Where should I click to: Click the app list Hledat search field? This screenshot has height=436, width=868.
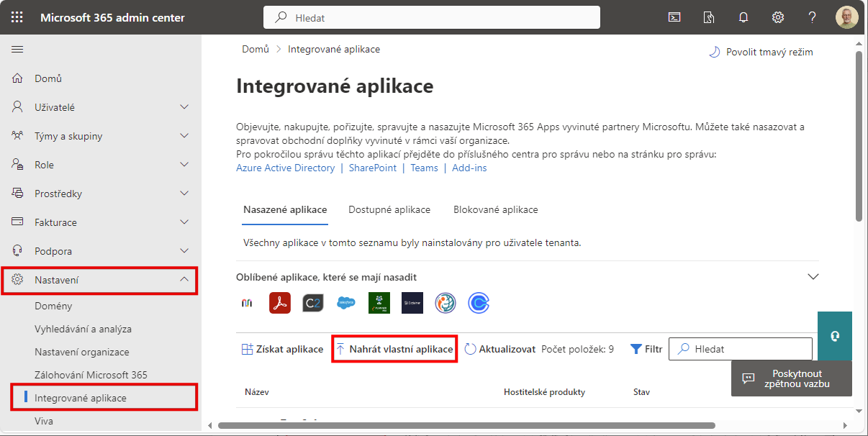point(741,349)
